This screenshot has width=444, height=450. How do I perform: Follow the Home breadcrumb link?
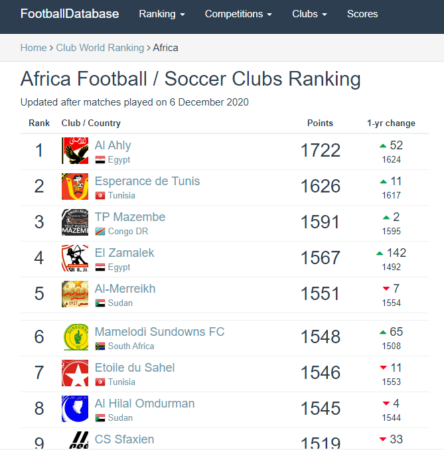pos(33,48)
